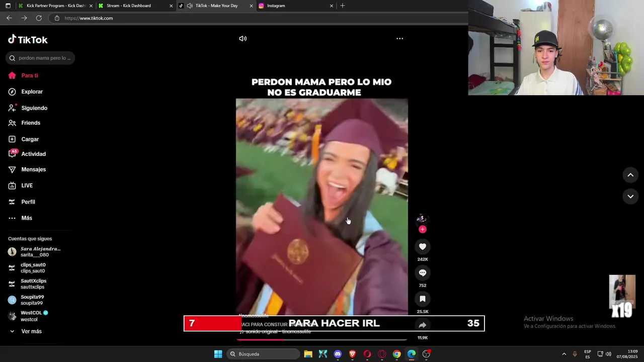The height and width of the screenshot is (362, 644).
Task: View site information icon in address bar
Action: click(57, 18)
